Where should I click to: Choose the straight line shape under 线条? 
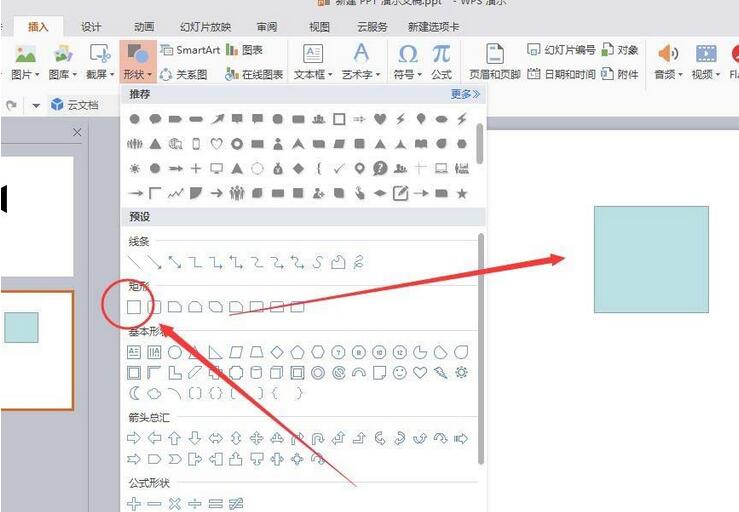click(x=134, y=262)
